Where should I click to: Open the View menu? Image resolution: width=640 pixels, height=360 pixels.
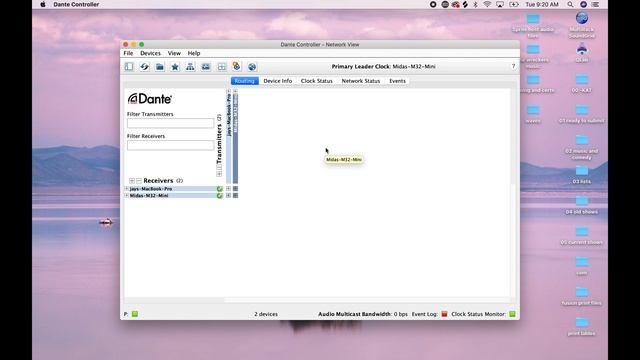174,53
